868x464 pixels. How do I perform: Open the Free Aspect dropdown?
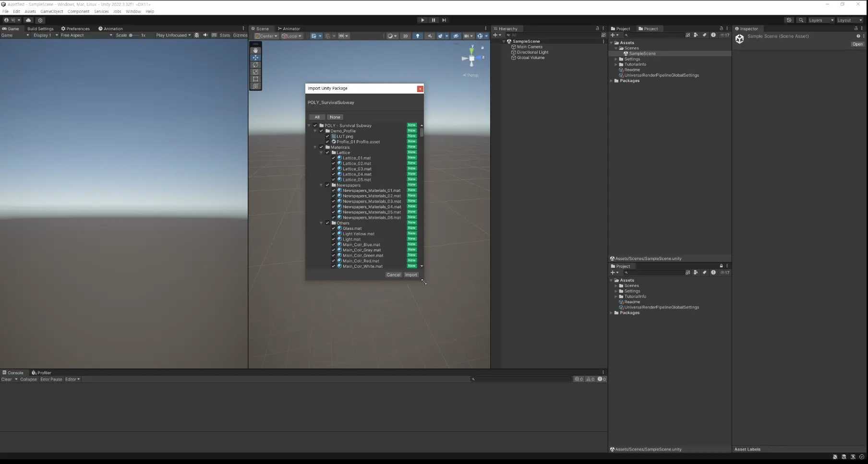click(86, 35)
